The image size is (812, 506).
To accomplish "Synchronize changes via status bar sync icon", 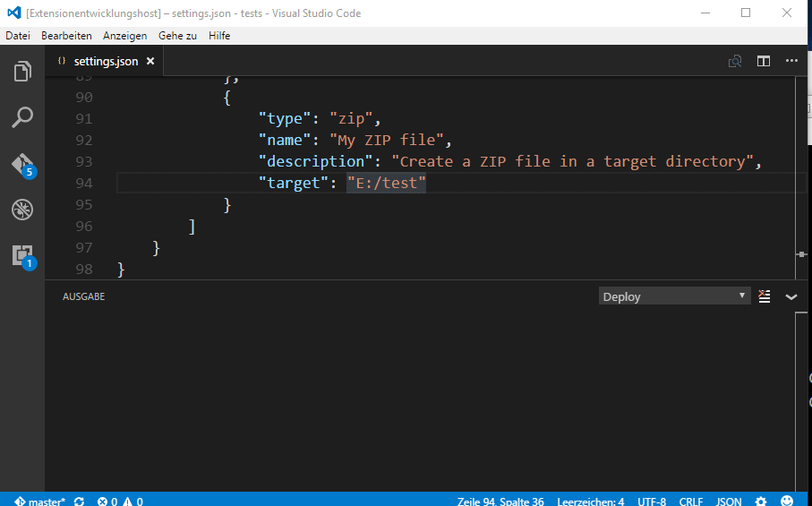I will click(x=80, y=501).
